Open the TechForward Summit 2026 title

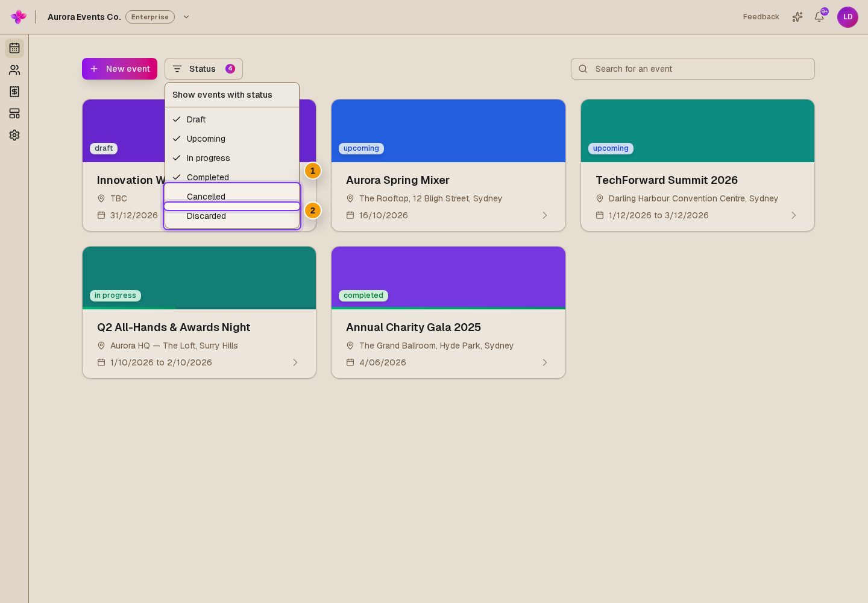pyautogui.click(x=667, y=180)
